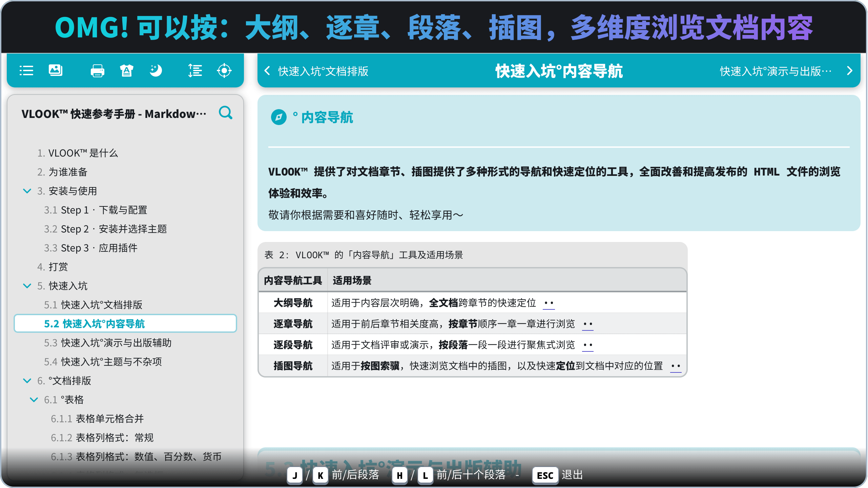
Task: Open the outline list icon in toolbar
Action: (26, 70)
